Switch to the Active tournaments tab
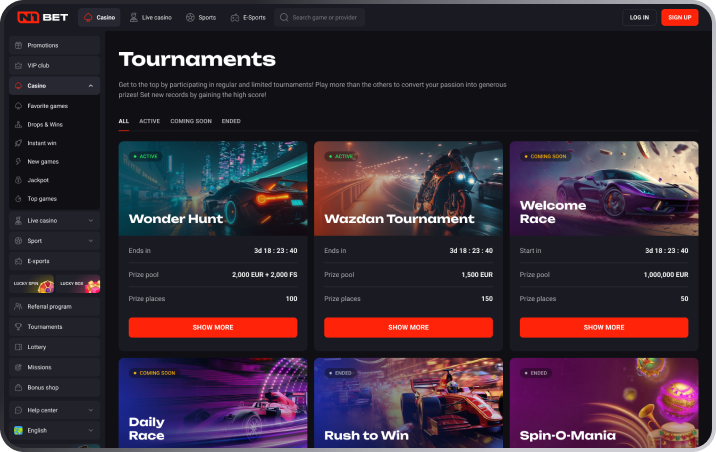Viewport: 716px width, 452px height. pos(149,121)
